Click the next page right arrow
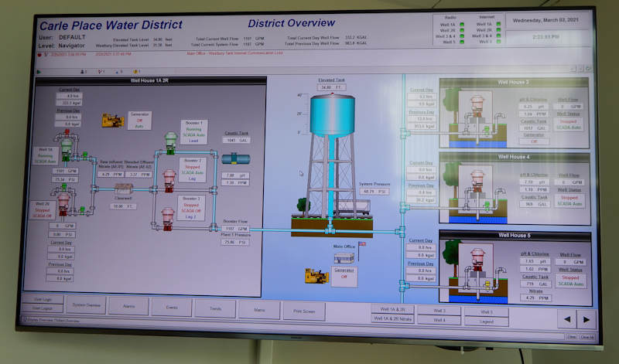Screen dimensions: 619x364 click(x=587, y=318)
